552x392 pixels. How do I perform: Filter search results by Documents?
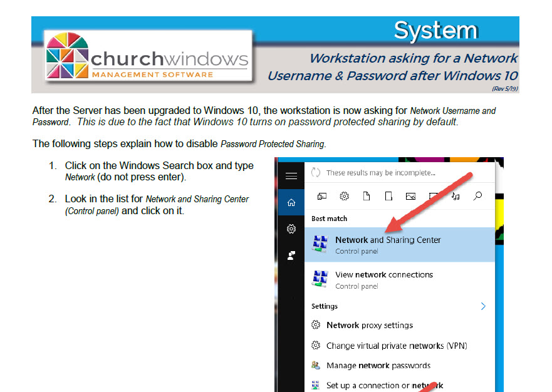pos(367,197)
